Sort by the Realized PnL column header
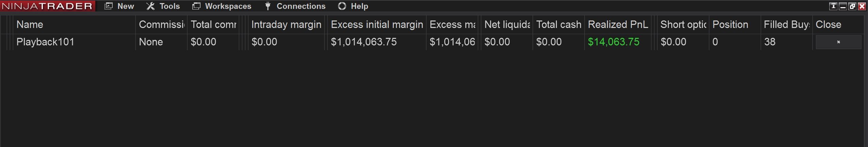Viewport: 868px width, 147px height. click(x=618, y=25)
